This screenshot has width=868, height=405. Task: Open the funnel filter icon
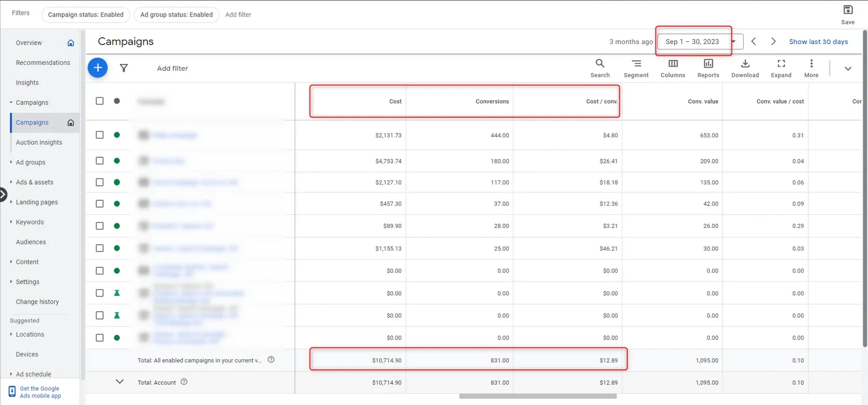124,68
